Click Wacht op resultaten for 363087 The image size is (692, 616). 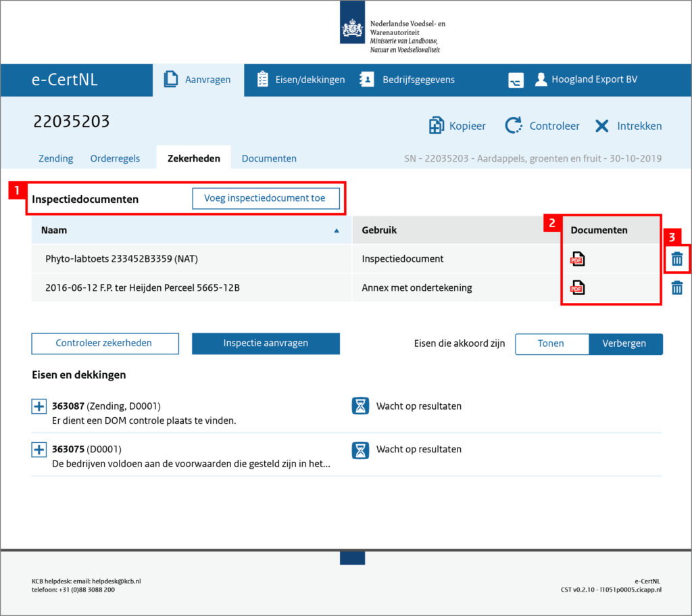(x=419, y=406)
